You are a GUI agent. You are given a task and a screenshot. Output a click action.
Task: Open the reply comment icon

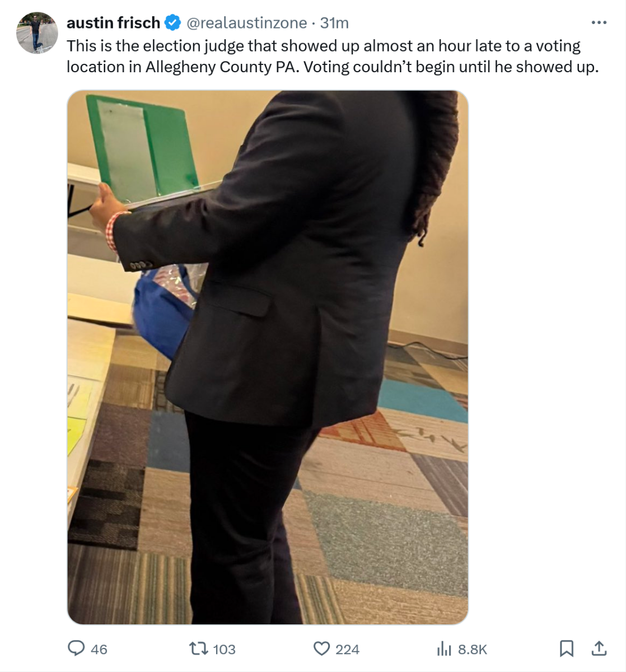point(76,648)
